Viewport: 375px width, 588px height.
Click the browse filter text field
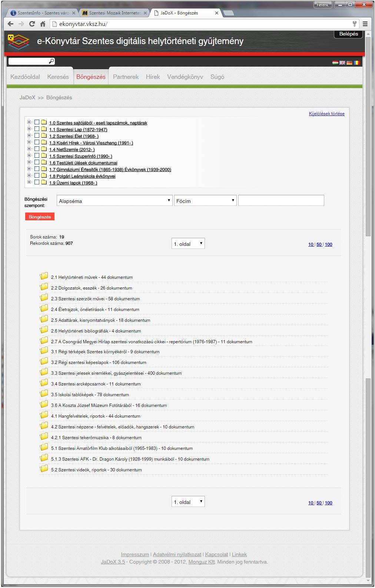tap(281, 201)
